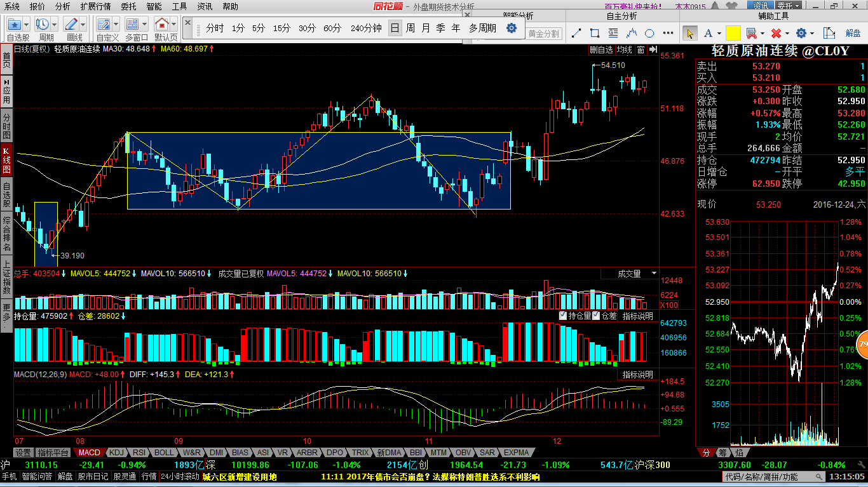Select the line segment drawing tool
Viewport: 868px width, 487px height.
pyautogui.click(x=576, y=33)
